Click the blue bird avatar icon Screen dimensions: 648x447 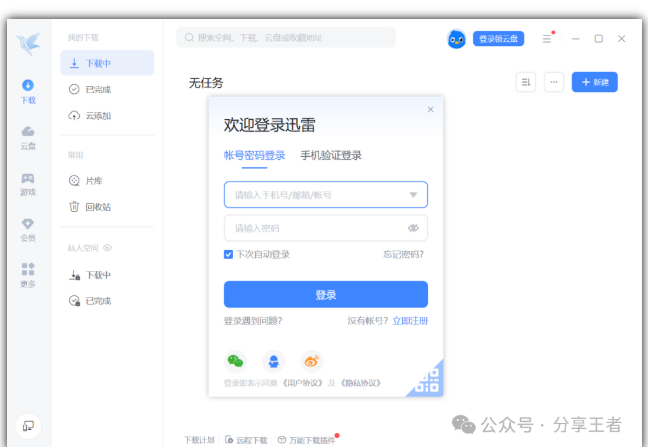click(x=456, y=39)
